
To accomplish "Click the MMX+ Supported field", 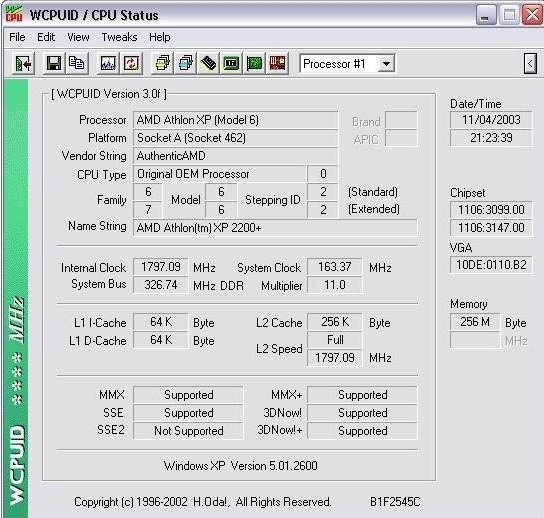I will [362, 395].
